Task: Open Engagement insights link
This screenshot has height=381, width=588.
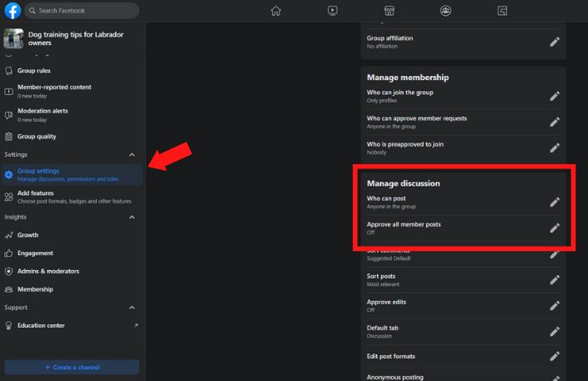Action: point(71,253)
